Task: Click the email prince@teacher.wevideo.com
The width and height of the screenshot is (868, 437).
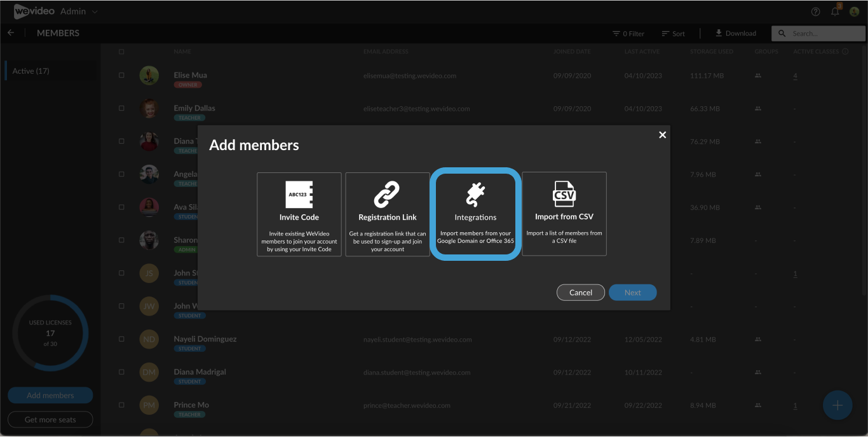Action: pyautogui.click(x=407, y=406)
